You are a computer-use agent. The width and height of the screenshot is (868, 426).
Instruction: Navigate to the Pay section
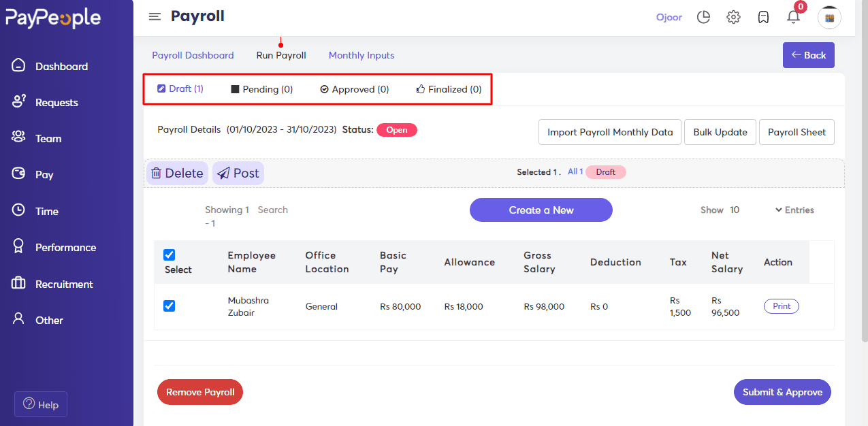[46, 174]
